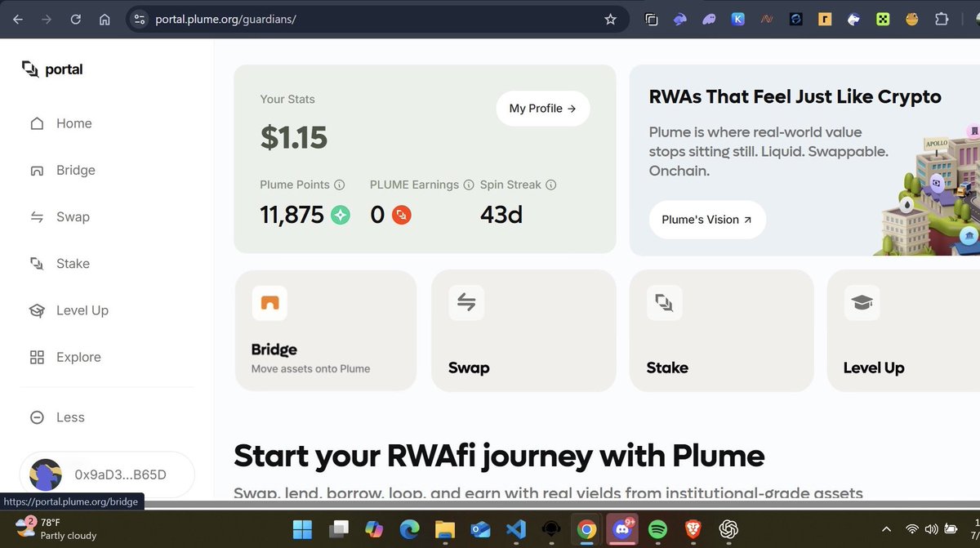980x548 pixels.
Task: Click the 'Your Stats' label
Action: 287,99
